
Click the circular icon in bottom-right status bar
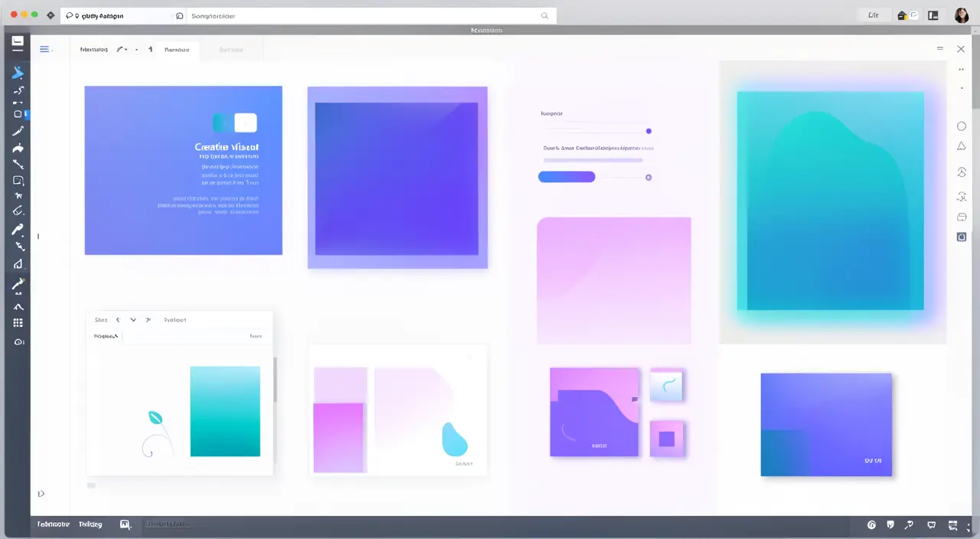tap(871, 525)
